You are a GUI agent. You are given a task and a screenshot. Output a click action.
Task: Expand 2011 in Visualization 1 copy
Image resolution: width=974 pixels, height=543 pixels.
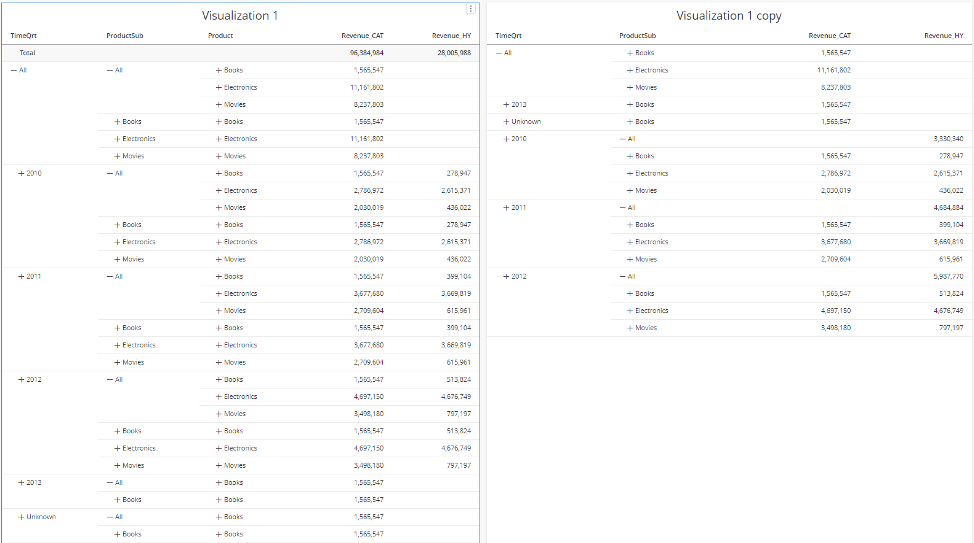click(x=507, y=208)
